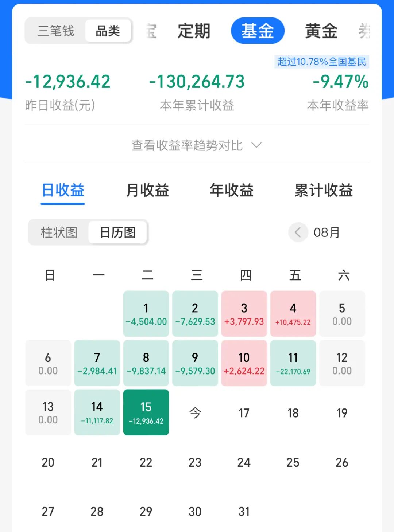Select day 8 cell showing -9,837.14

(146, 363)
